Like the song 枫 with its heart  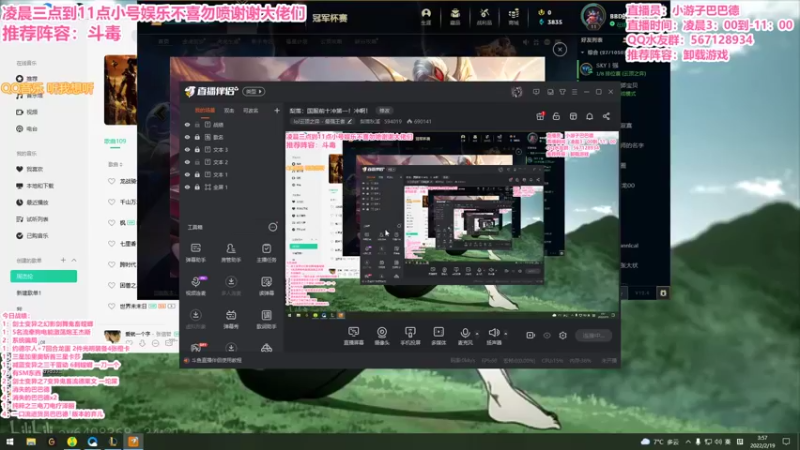click(111, 222)
